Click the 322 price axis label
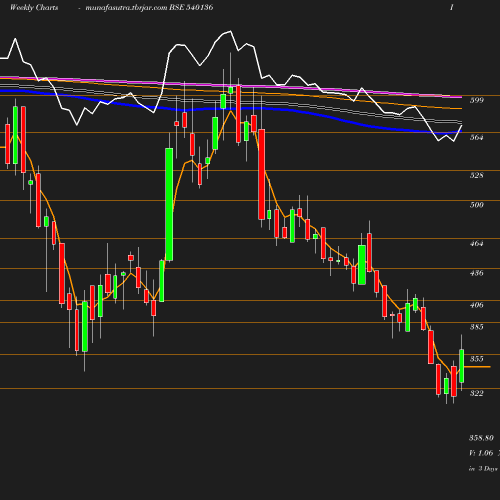 476,393
